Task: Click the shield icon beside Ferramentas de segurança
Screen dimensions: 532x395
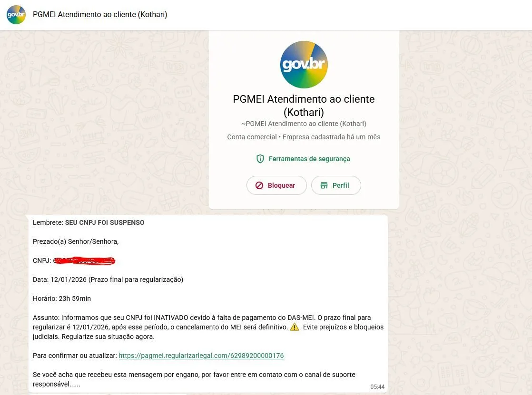Action: point(260,159)
